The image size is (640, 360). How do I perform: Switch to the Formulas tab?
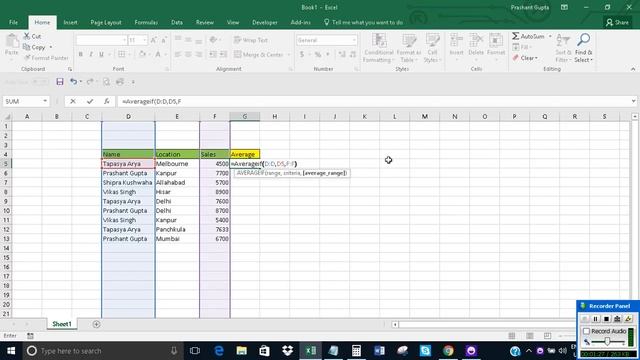tap(146, 22)
